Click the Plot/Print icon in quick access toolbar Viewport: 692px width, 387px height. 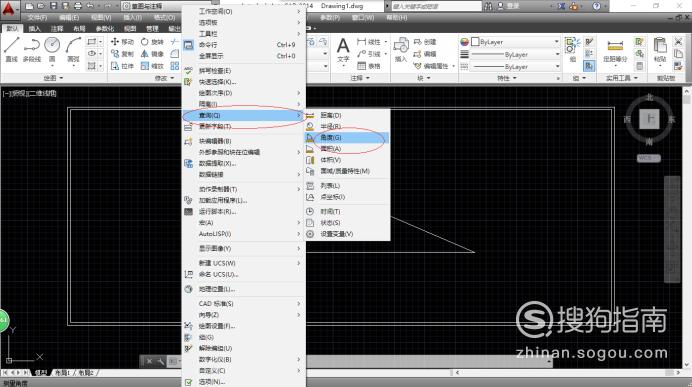point(78,6)
